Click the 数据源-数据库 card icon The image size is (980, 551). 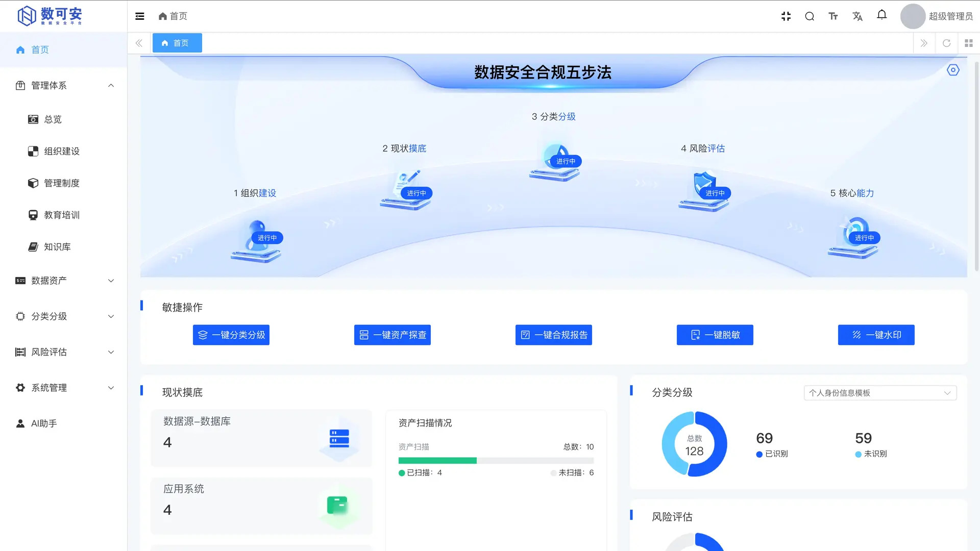coord(339,438)
